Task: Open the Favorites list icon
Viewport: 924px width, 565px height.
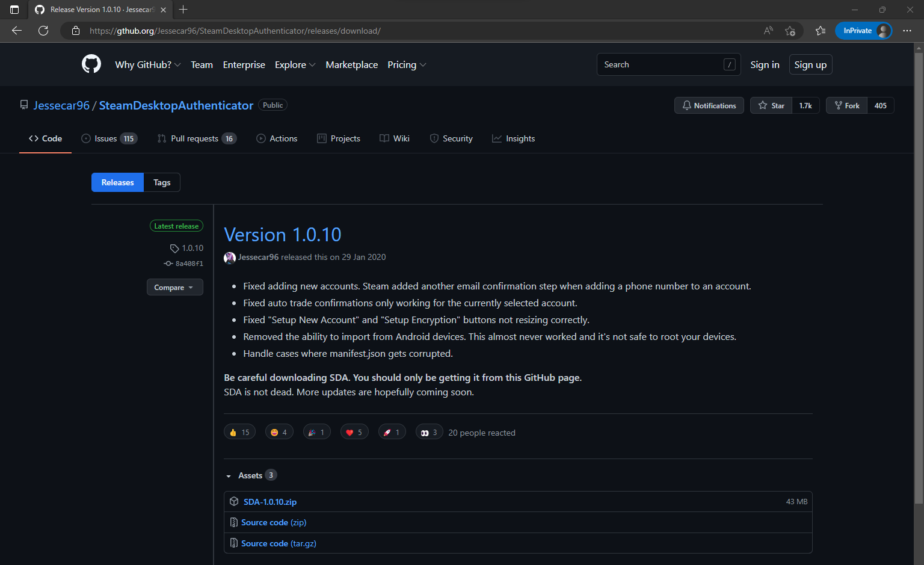Action: coord(821,31)
